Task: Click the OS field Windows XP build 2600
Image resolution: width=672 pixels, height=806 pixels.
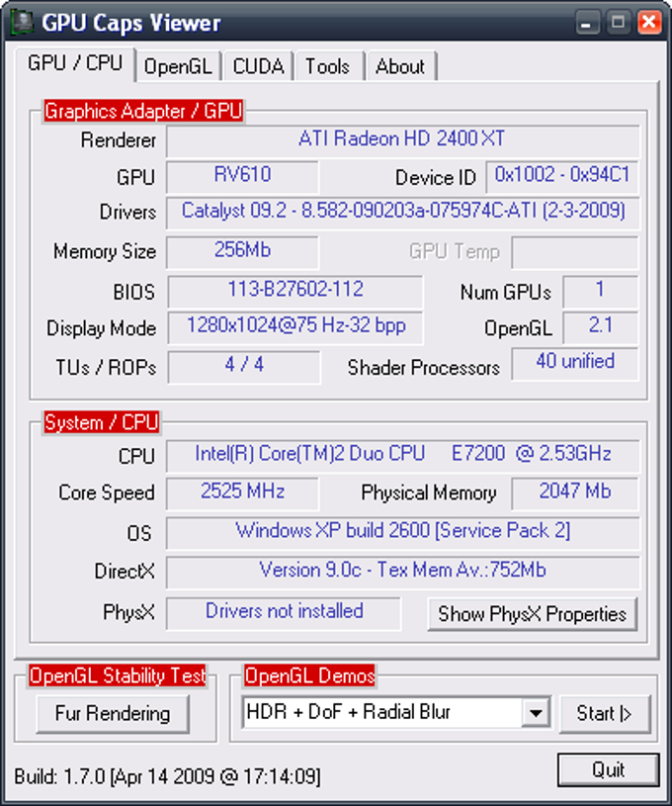Action: pyautogui.click(x=403, y=532)
